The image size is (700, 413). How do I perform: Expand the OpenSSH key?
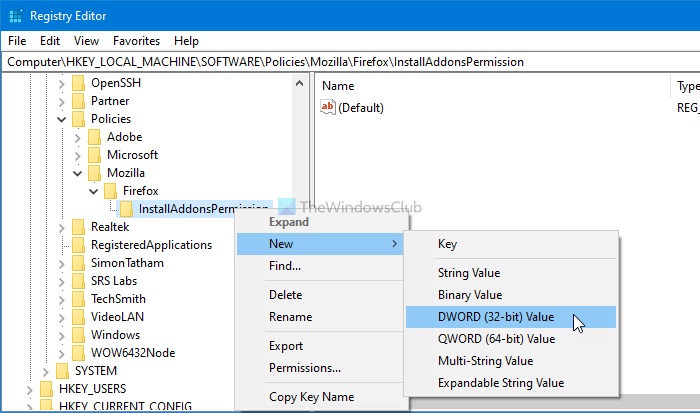[x=62, y=83]
